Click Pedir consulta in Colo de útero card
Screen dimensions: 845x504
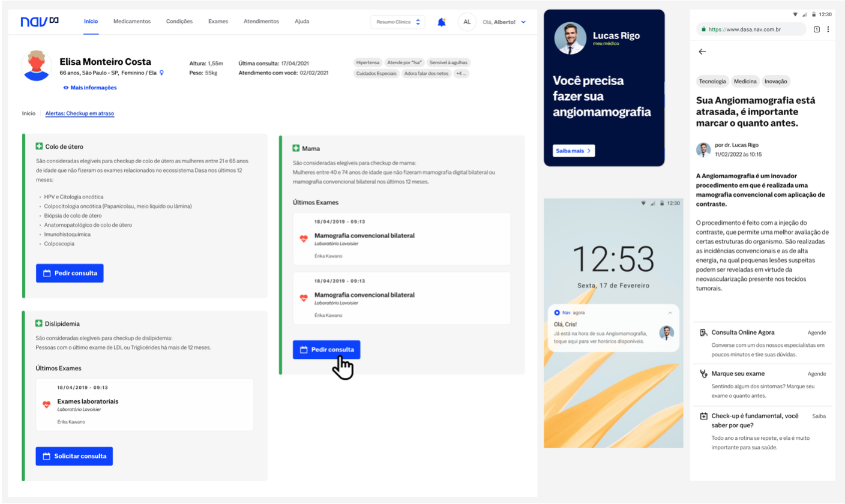click(70, 273)
